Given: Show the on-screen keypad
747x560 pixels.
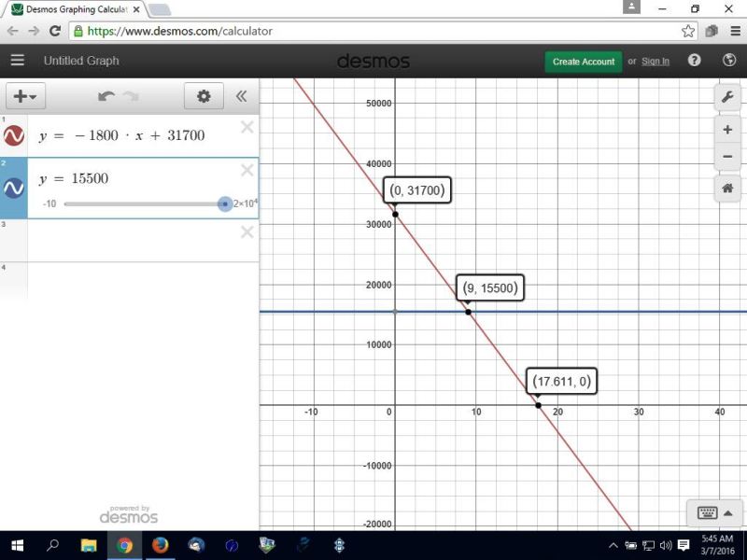Looking at the screenshot, I should click(x=714, y=512).
